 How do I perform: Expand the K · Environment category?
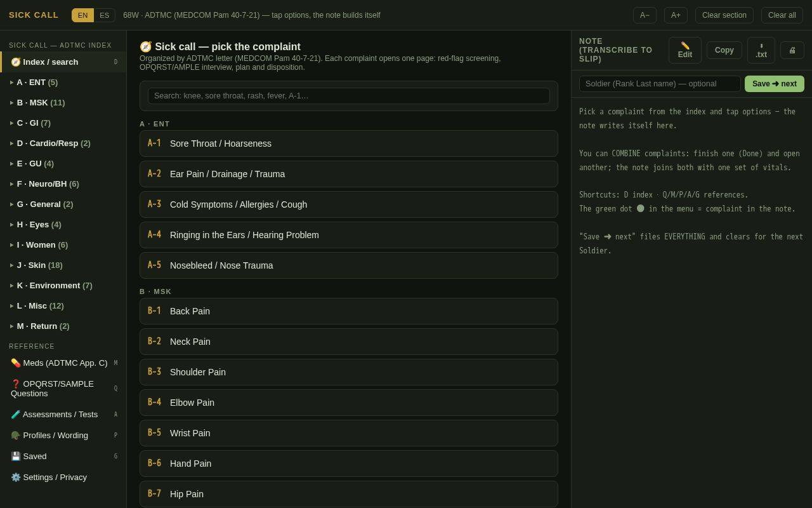63,286
